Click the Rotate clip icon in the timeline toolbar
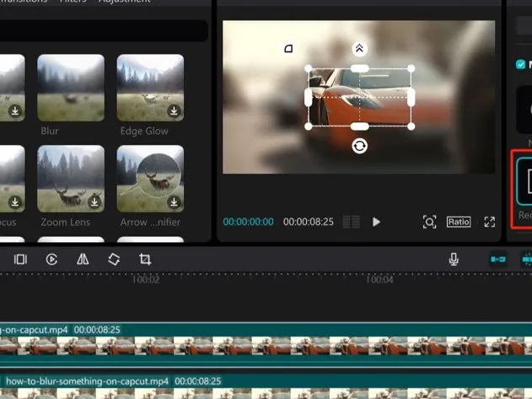This screenshot has height=399, width=532. [x=114, y=260]
